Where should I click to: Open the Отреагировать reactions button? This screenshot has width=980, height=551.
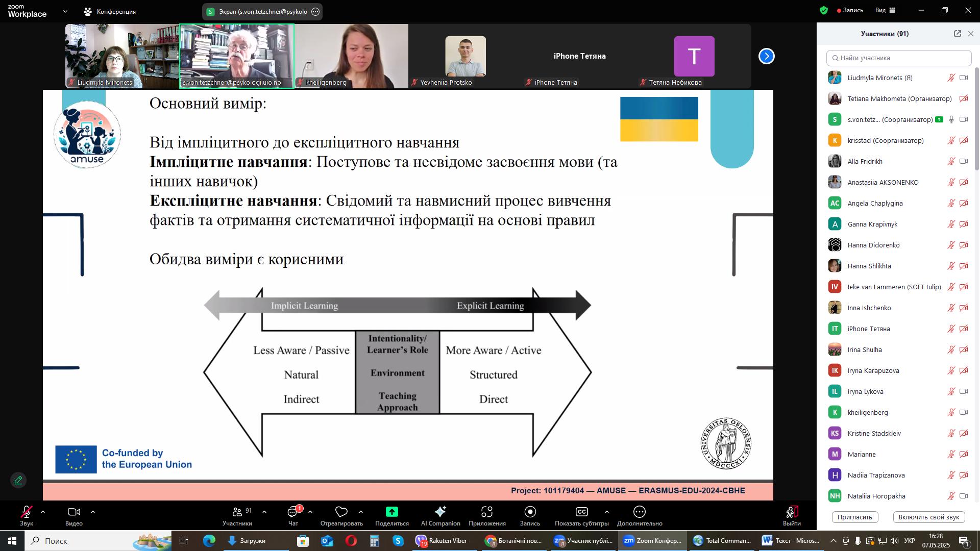[x=341, y=516]
